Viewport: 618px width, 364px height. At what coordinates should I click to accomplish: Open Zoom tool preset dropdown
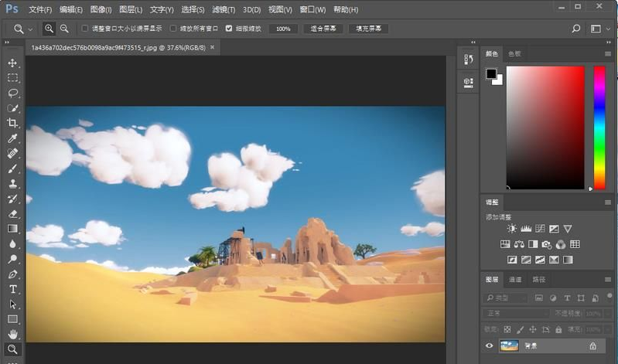(x=30, y=29)
